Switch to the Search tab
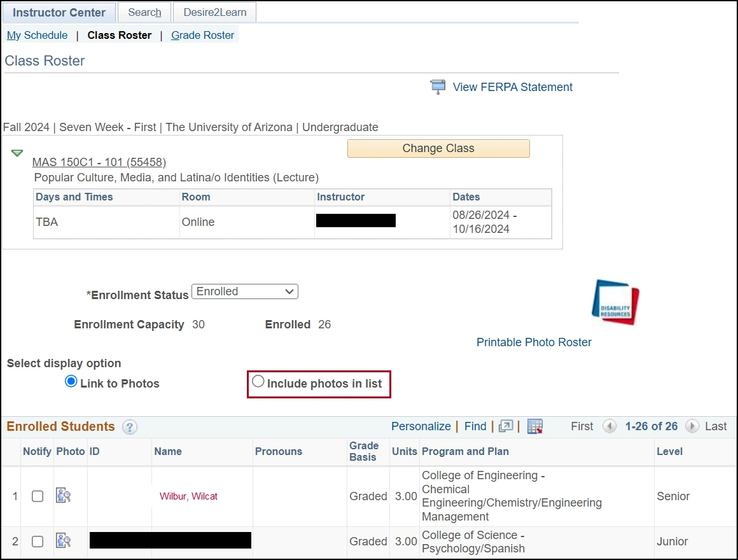Screen dimensions: 738x560 (x=144, y=12)
